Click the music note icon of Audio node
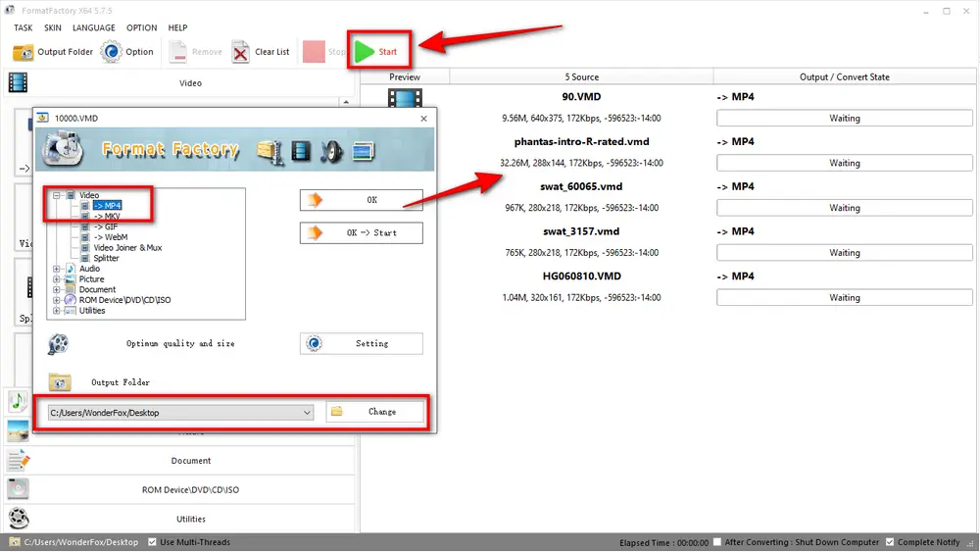Image resolution: width=980 pixels, height=552 pixels. click(x=71, y=269)
